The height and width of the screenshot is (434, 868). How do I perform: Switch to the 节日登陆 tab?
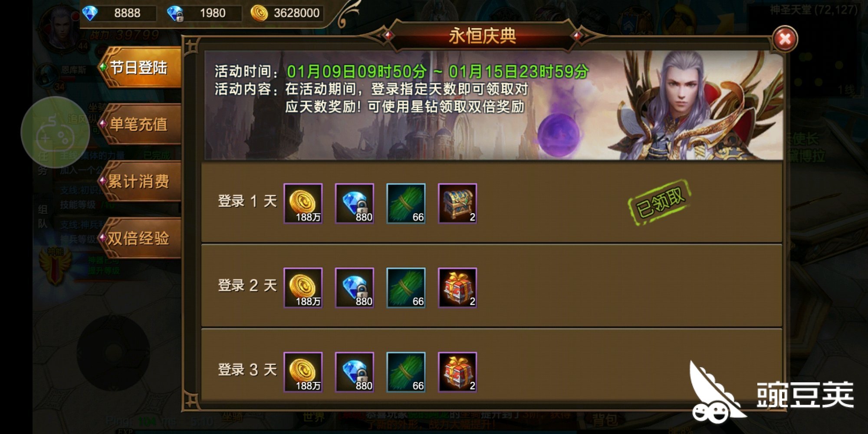[139, 68]
